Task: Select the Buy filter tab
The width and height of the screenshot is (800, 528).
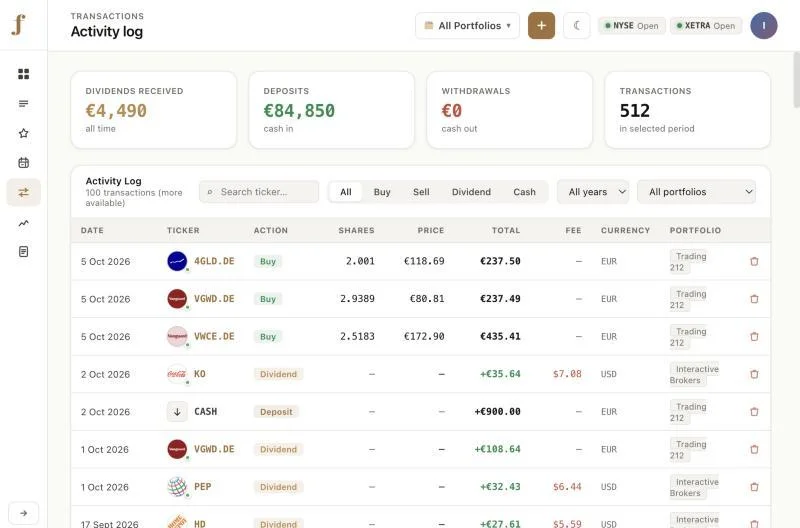Action: coord(382,192)
